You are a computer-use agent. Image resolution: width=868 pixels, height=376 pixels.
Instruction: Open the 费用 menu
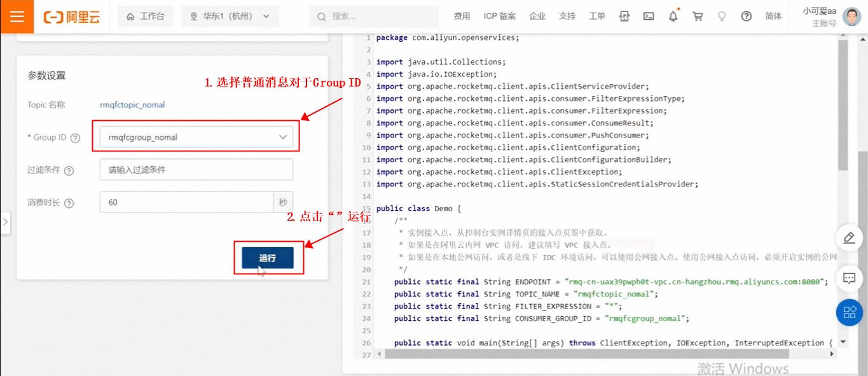[x=462, y=17]
